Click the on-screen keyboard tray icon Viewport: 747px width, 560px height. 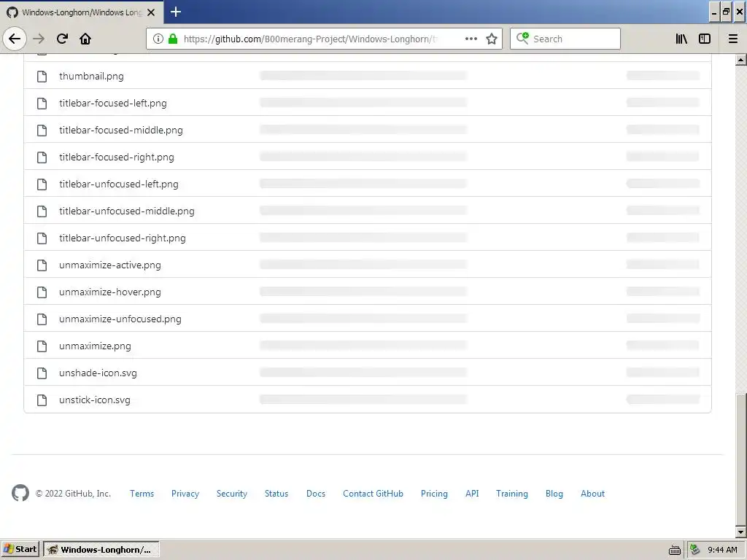click(x=675, y=551)
